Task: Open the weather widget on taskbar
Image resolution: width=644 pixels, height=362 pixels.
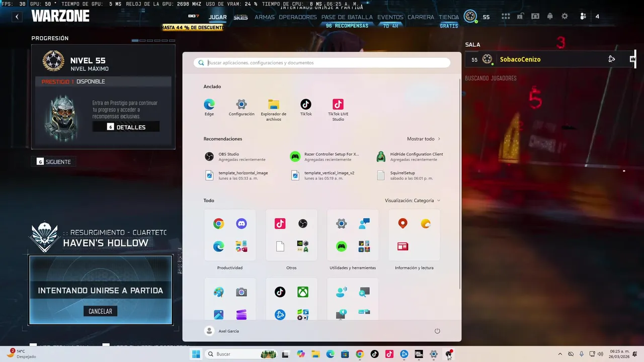Action: [x=22, y=354]
